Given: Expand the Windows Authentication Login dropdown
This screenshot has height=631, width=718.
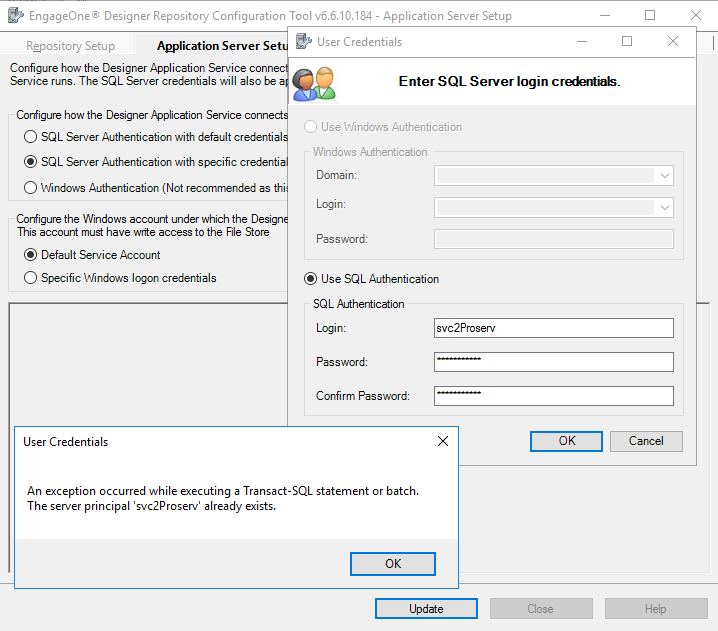Looking at the screenshot, I should [x=664, y=207].
